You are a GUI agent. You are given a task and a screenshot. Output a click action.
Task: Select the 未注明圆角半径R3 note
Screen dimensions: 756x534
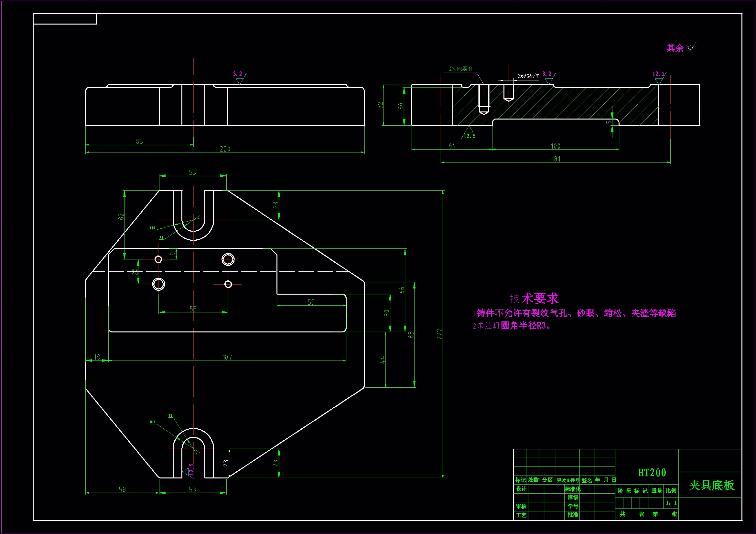512,326
